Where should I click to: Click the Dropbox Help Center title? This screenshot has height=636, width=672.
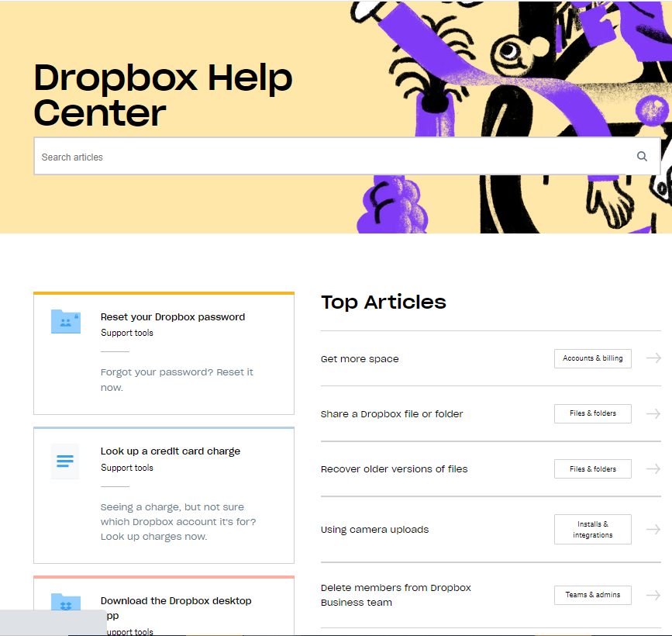163,95
